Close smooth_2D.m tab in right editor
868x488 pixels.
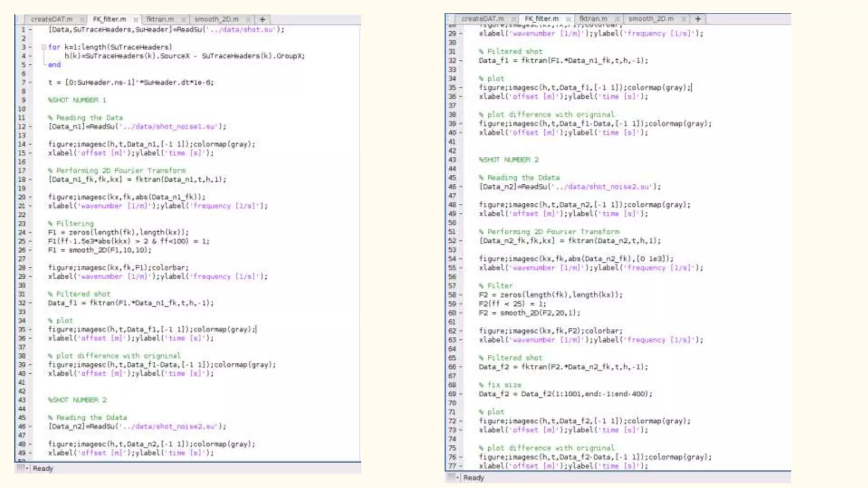coord(683,19)
